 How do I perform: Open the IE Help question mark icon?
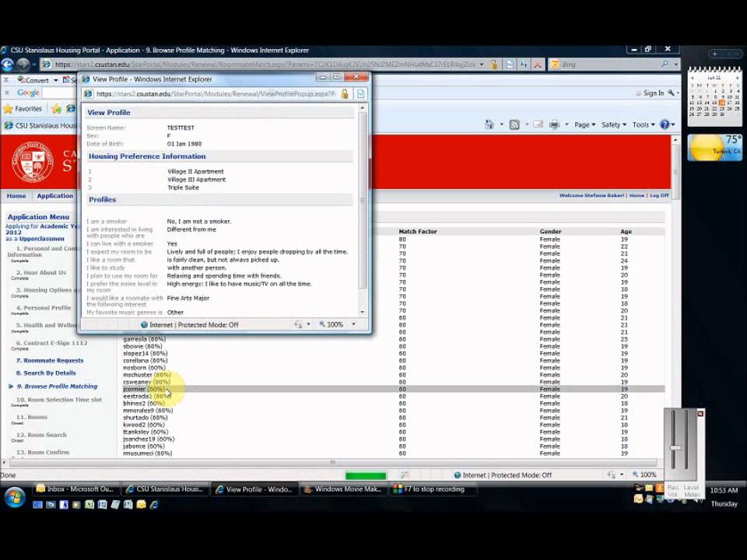pyautogui.click(x=665, y=124)
